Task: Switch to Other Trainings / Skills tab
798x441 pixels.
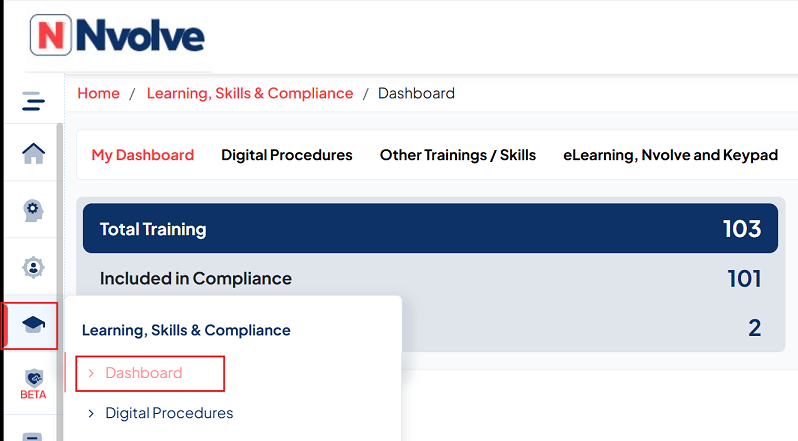Action: pyautogui.click(x=458, y=155)
